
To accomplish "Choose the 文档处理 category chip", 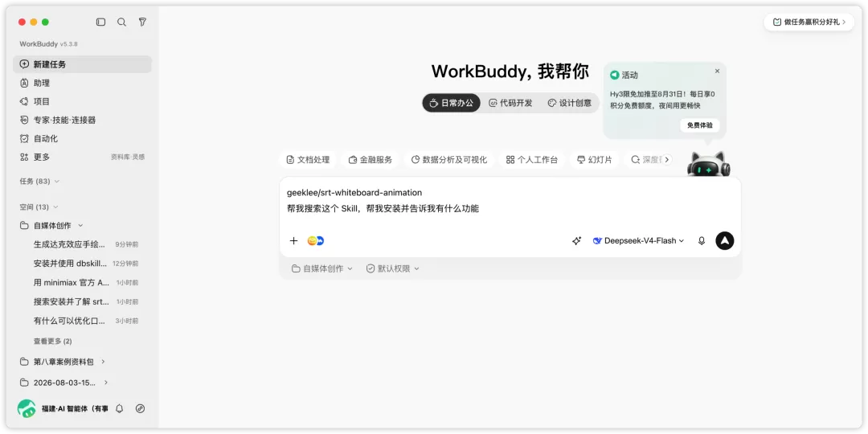I will click(308, 160).
